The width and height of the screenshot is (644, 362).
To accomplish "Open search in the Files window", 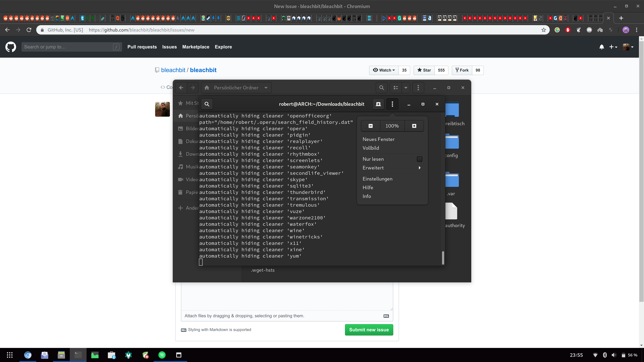I will pos(382,88).
